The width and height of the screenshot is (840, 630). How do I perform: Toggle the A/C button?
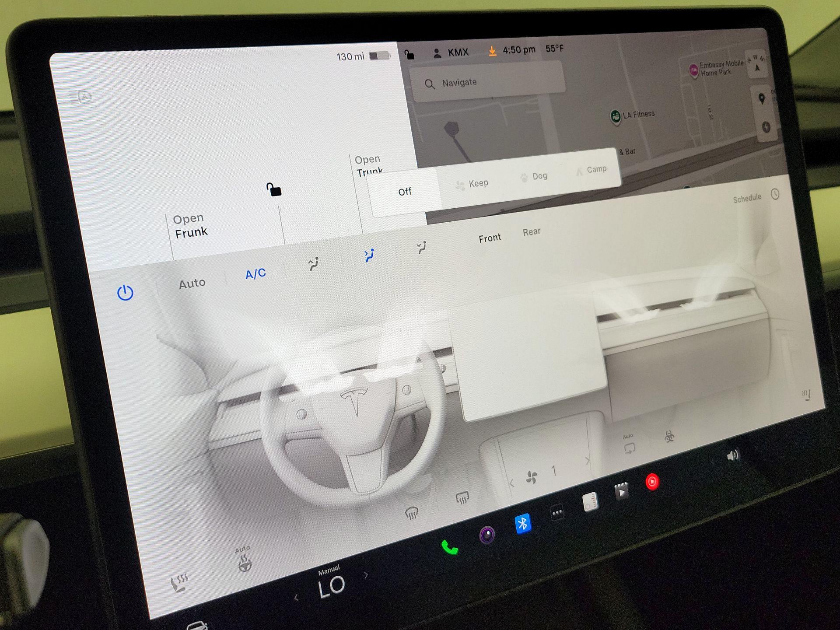pyautogui.click(x=255, y=274)
